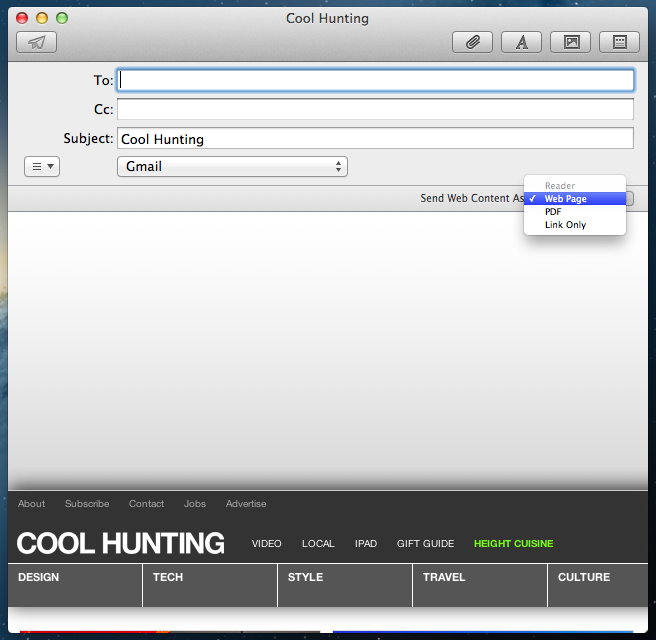Choose Web Page in the popup menu
Viewport: 656px width, 640px height.
pyautogui.click(x=575, y=199)
